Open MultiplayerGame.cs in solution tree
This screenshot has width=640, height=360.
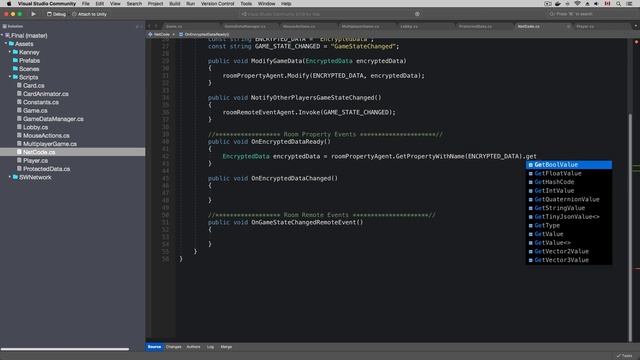tap(50, 144)
